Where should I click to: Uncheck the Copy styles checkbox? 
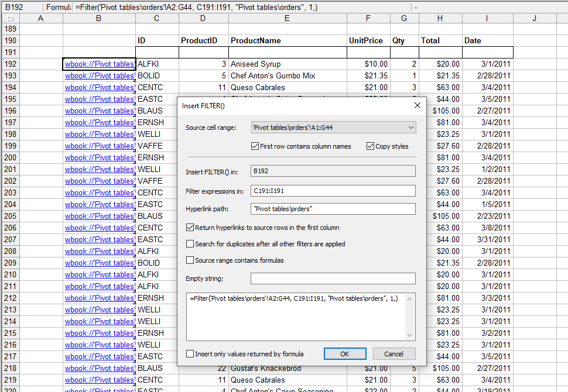pyautogui.click(x=371, y=146)
